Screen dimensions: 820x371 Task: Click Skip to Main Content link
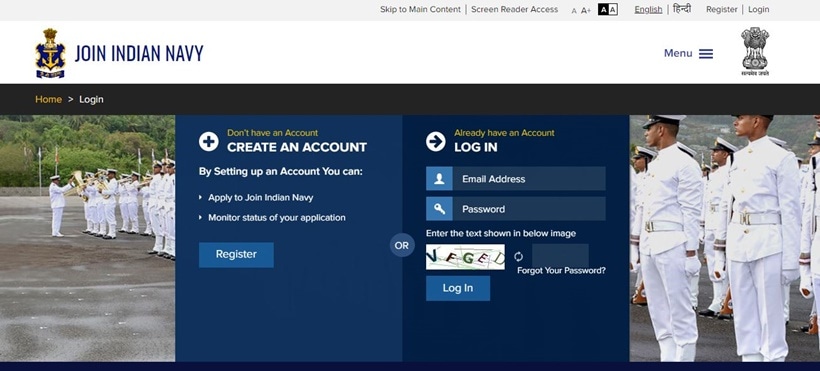[x=420, y=9]
